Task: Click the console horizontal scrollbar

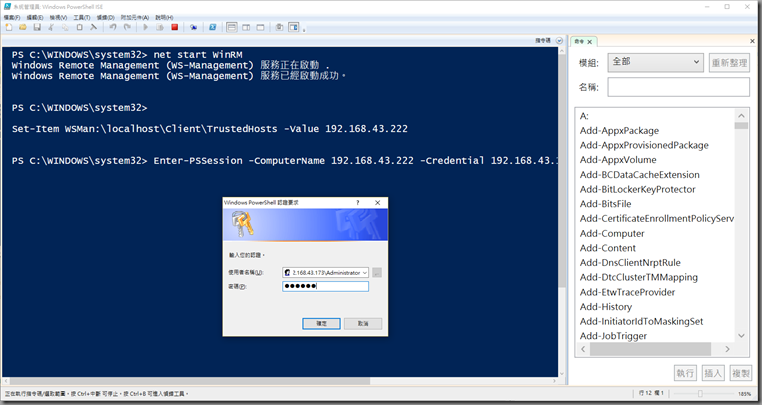Action: coord(190,381)
